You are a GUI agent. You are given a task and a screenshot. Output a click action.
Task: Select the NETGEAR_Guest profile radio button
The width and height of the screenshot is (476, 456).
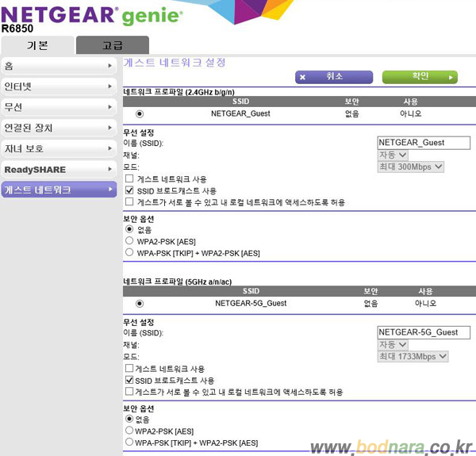click(x=140, y=114)
